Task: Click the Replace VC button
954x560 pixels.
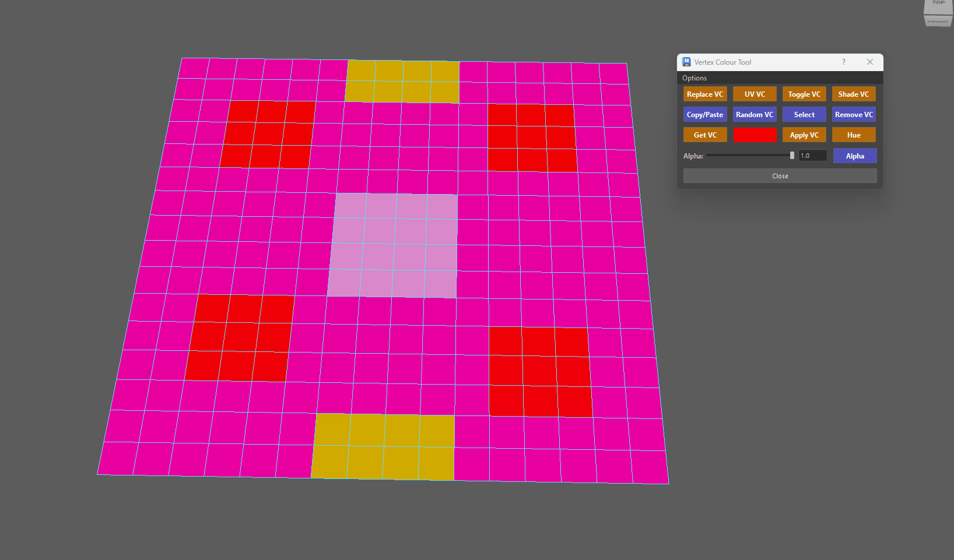Action: click(705, 94)
